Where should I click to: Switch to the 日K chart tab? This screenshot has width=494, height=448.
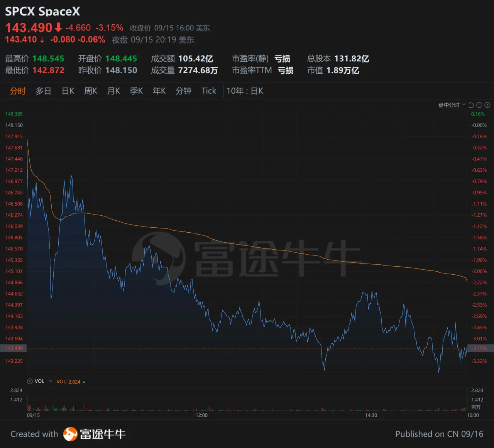(68, 91)
